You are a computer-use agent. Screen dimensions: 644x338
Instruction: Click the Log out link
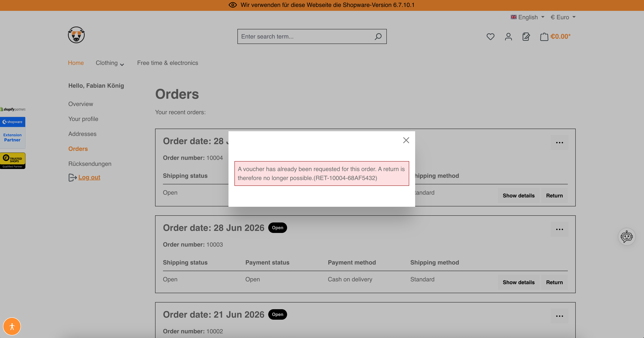(x=89, y=177)
